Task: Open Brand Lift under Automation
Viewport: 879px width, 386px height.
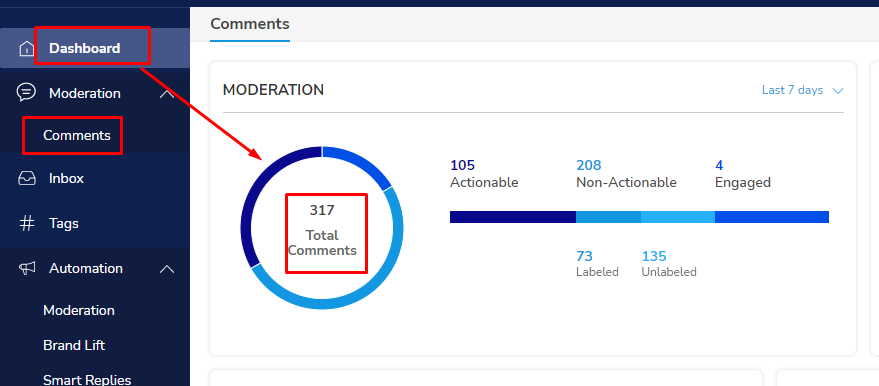Action: [74, 345]
